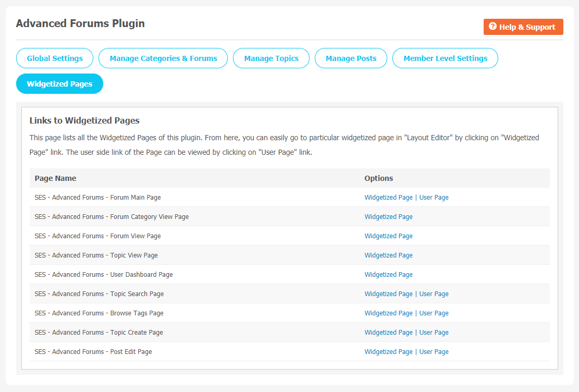Viewport: 579px width, 392px height.
Task: Select the Widgetized Pages tab
Action: pos(59,84)
